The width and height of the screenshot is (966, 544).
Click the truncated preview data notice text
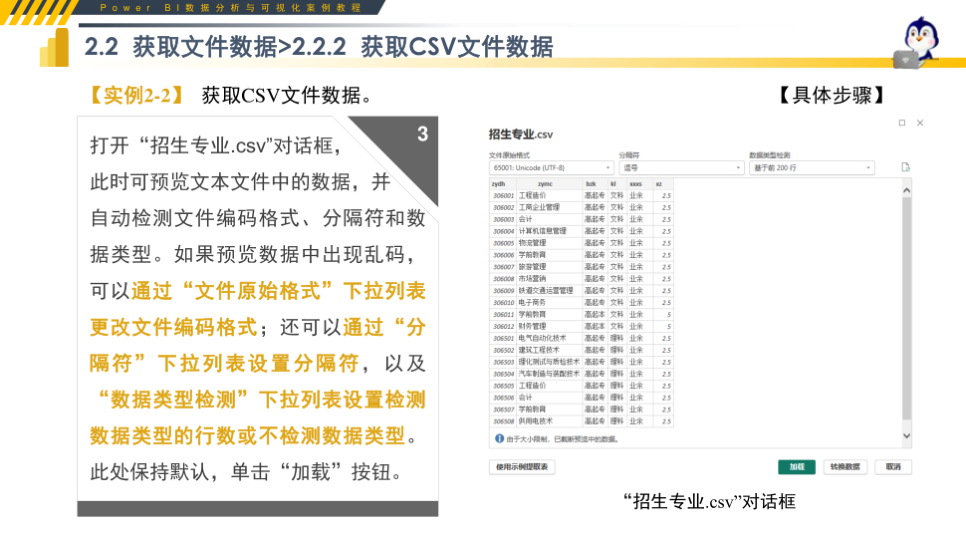click(562, 439)
